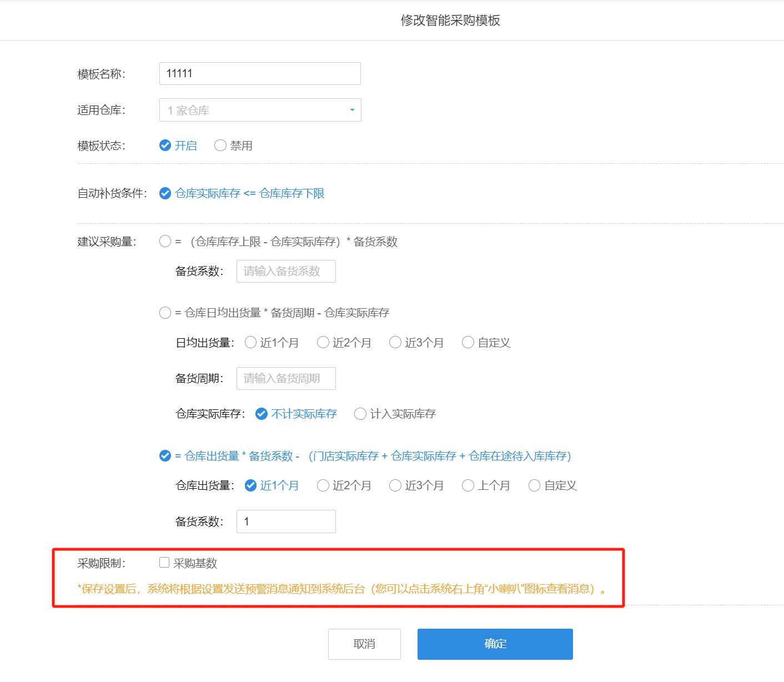
Task: Click the first 备货系数 placeholder input
Action: tap(286, 271)
